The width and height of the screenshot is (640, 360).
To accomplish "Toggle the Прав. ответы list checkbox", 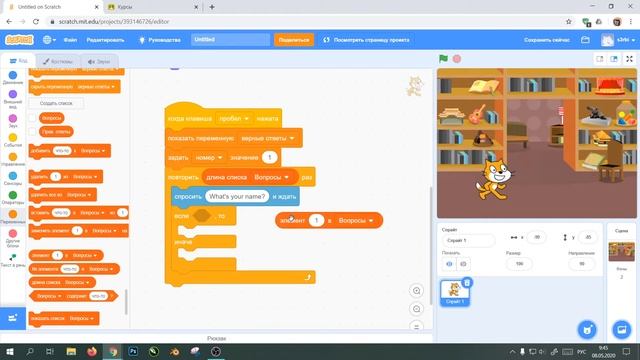I will (x=33, y=131).
